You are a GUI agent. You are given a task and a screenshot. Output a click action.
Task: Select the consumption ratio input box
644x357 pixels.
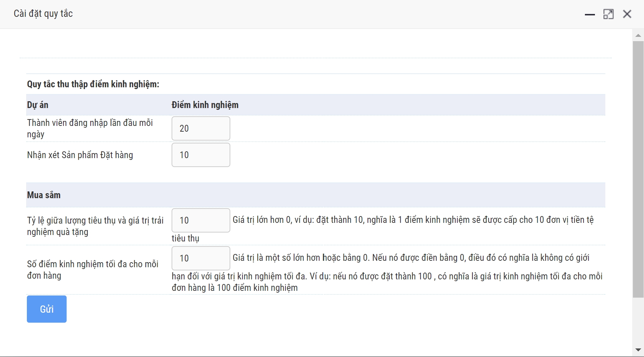coord(201,220)
